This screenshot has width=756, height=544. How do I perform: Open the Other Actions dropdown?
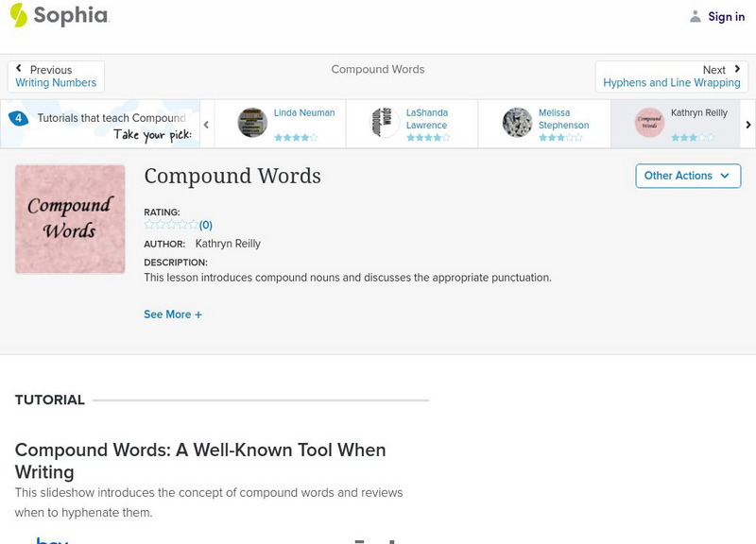point(687,176)
